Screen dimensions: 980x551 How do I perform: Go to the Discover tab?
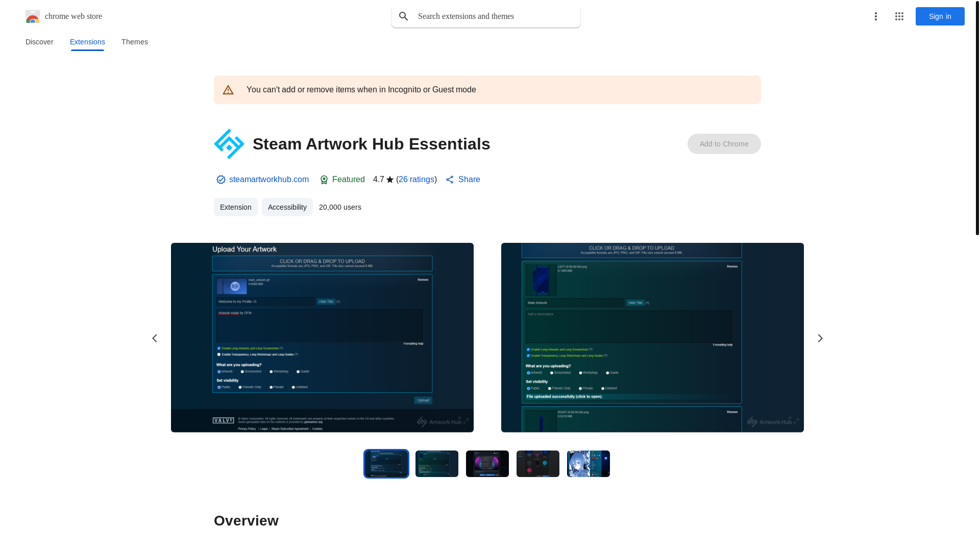click(x=39, y=42)
